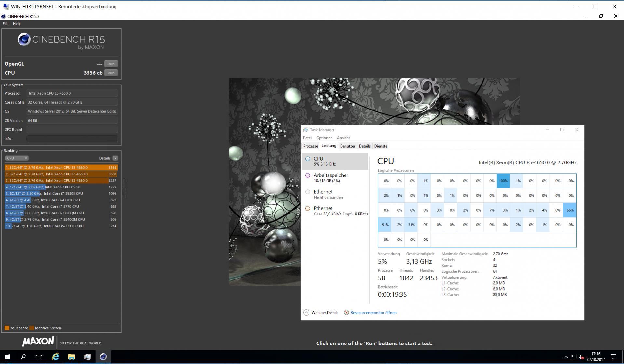This screenshot has height=364, width=624.
Task: Click the 100% logical processor cell
Action: [x=503, y=181]
